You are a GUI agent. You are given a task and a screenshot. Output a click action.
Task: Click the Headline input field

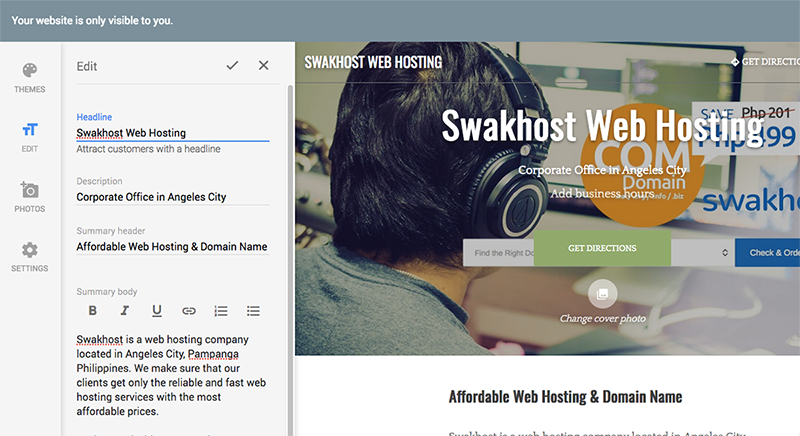click(172, 132)
